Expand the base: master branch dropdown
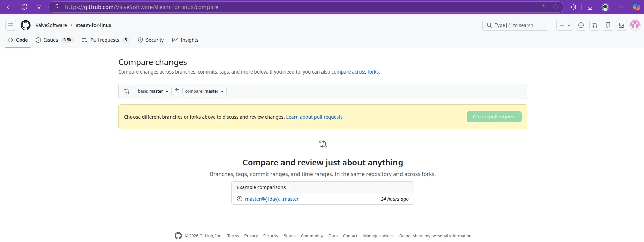This screenshot has height=242, width=644. point(153,91)
